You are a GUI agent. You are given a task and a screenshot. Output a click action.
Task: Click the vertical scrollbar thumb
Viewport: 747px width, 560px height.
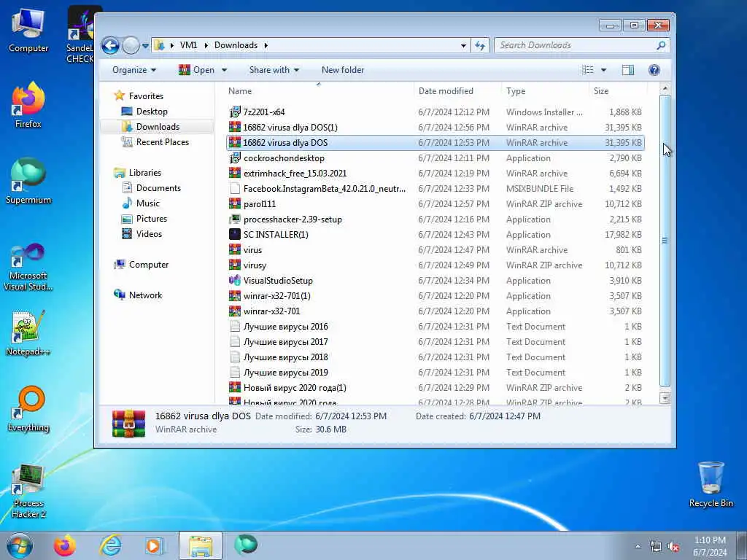(665, 241)
